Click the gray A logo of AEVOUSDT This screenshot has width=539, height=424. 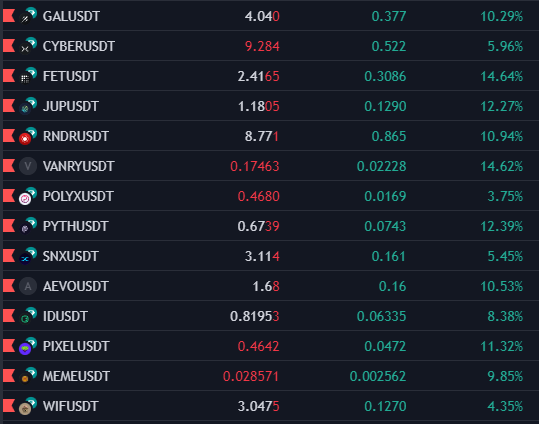click(28, 286)
